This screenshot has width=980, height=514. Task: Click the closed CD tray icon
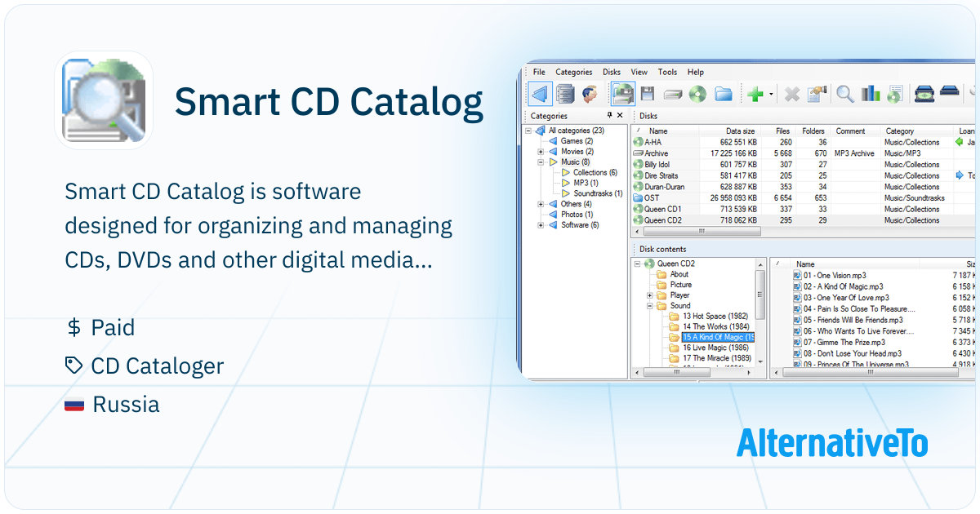click(x=949, y=91)
